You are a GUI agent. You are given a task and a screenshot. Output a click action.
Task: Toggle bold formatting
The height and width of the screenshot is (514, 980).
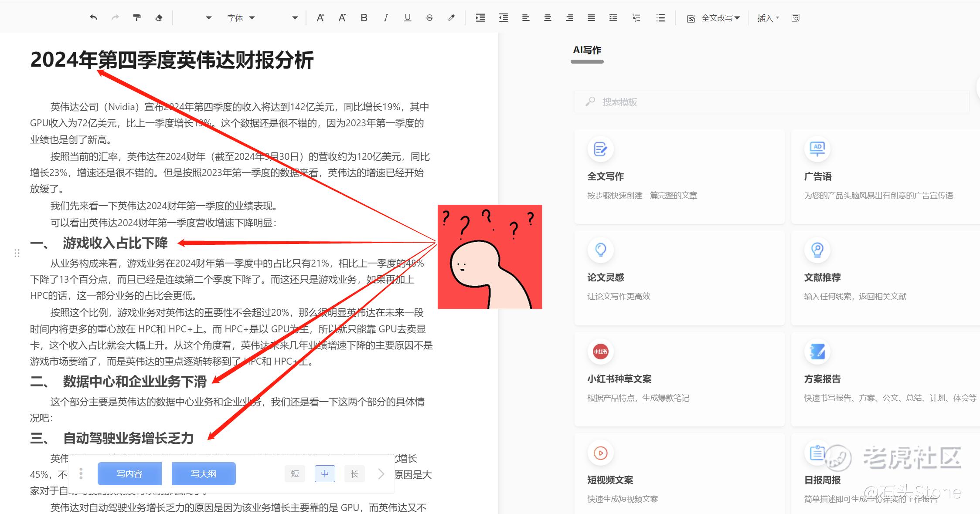[364, 18]
